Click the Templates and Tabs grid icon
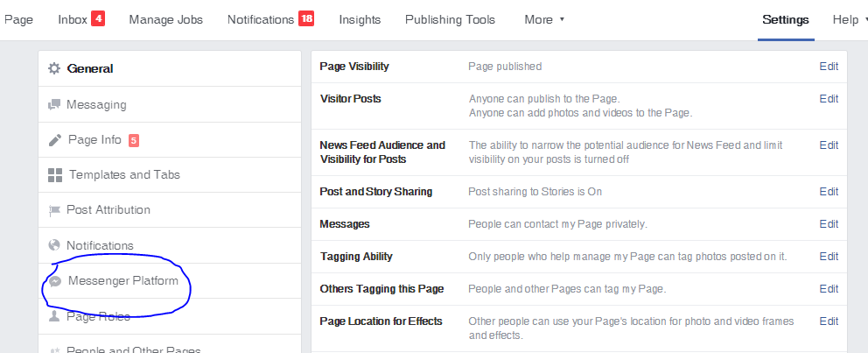 [55, 175]
